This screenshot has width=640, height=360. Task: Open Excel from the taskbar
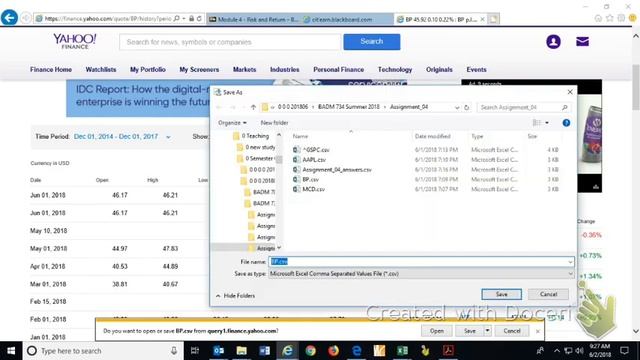click(402, 351)
